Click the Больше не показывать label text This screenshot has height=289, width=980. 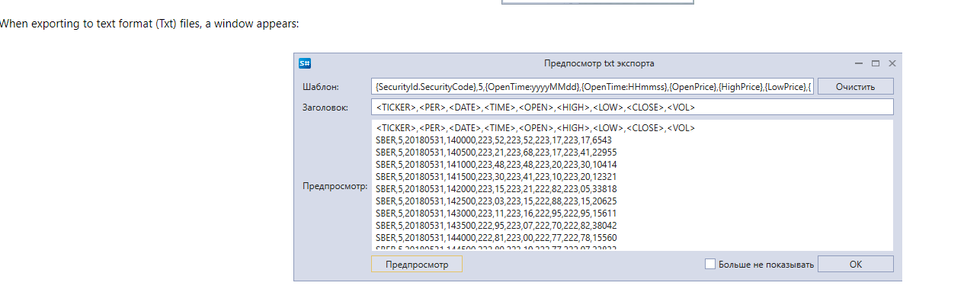click(767, 265)
